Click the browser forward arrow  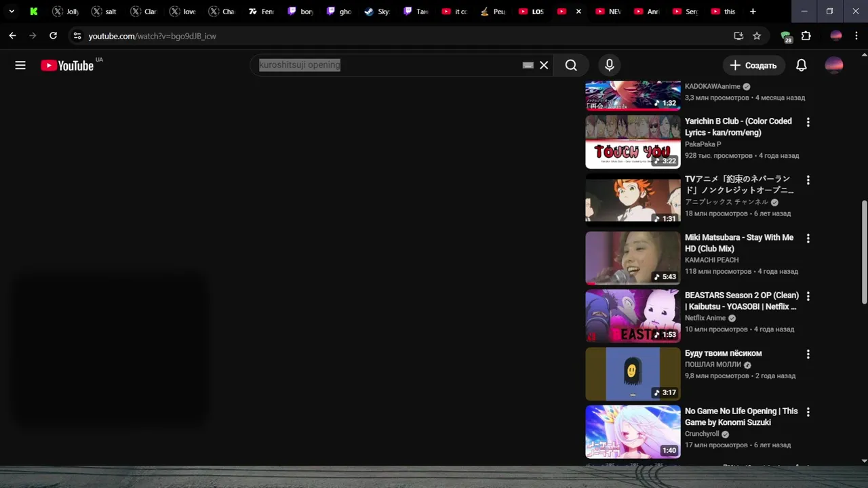(33, 36)
